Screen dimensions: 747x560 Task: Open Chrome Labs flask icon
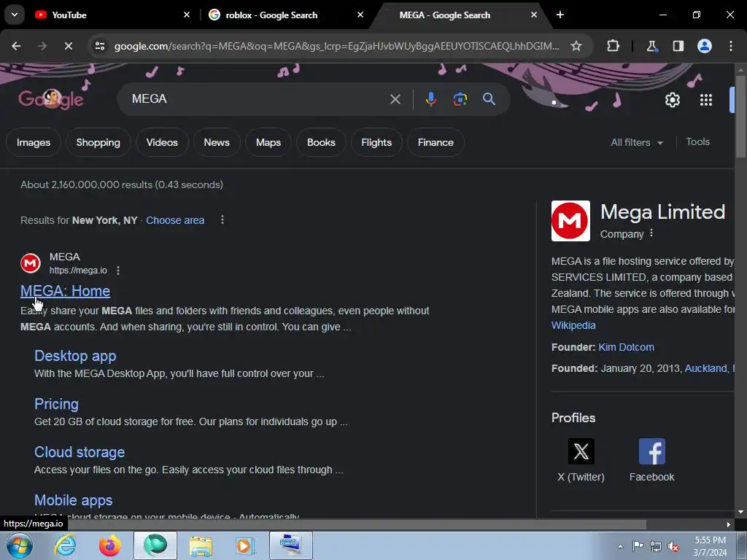[x=651, y=46]
